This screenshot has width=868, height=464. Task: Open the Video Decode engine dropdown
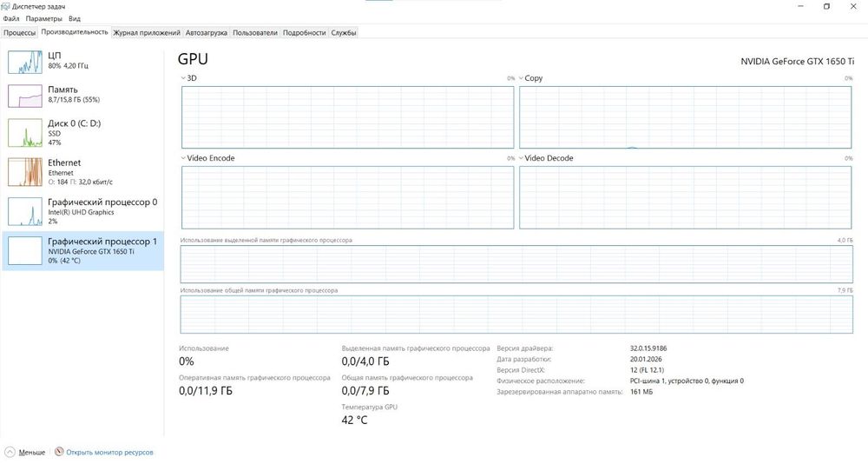coord(546,158)
